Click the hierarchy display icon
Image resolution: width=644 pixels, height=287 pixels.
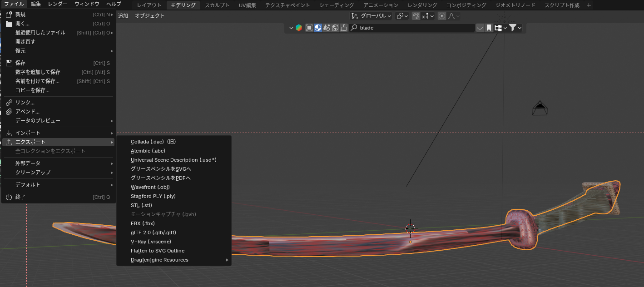[x=498, y=28]
